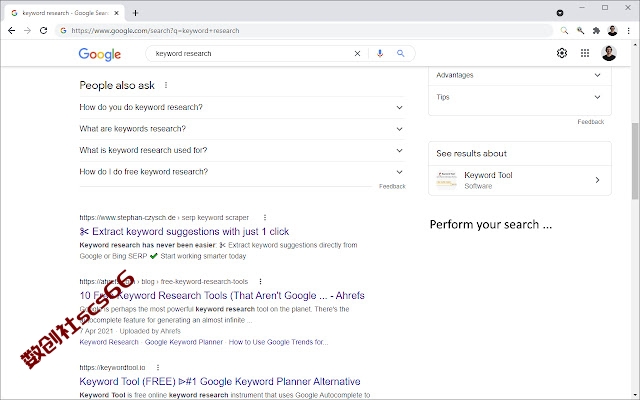The width and height of the screenshot is (640, 400).
Task: Expand 'How do you do keyword research?'
Action: 242,107
